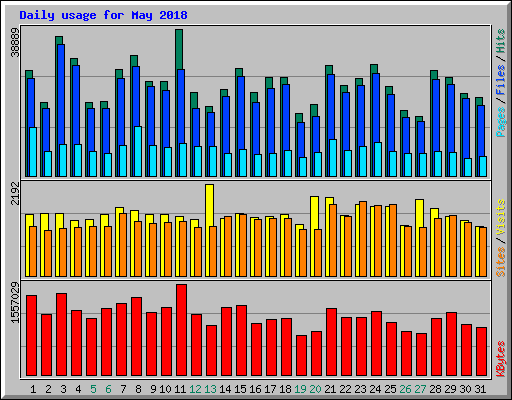The height and width of the screenshot is (400, 512).
Task: Click the red KBytes legend label
Action: click(501, 359)
